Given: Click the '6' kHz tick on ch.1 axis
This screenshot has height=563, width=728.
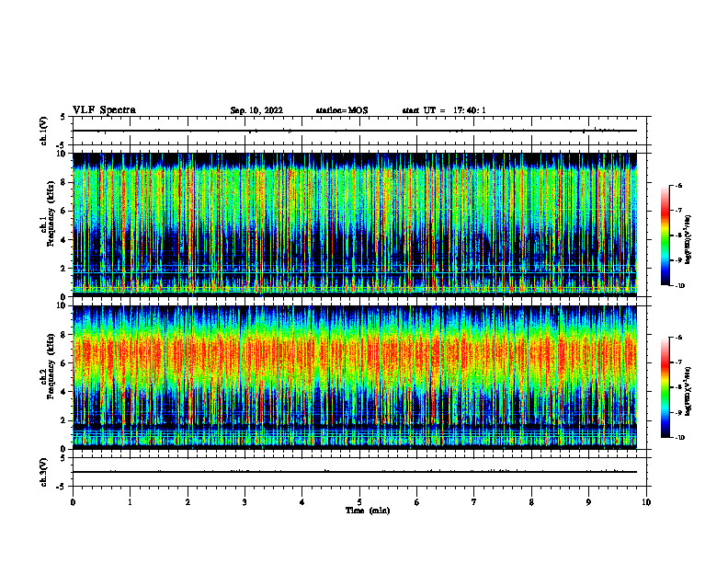Looking at the screenshot, I should pos(64,211).
